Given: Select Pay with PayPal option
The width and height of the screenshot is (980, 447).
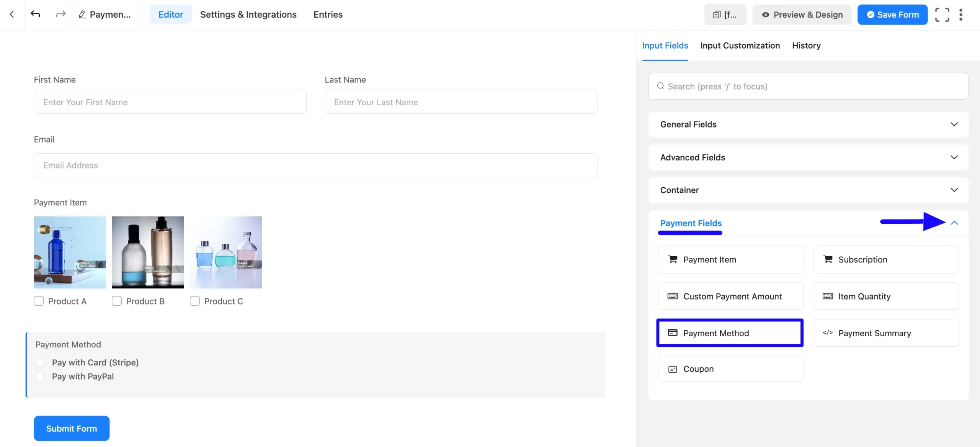Looking at the screenshot, I should (x=40, y=376).
